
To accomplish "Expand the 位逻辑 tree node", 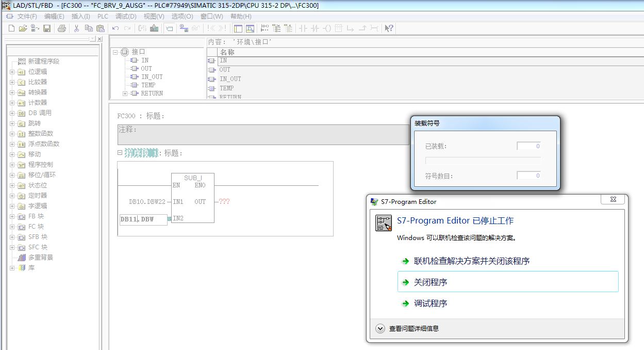I will click(x=12, y=72).
